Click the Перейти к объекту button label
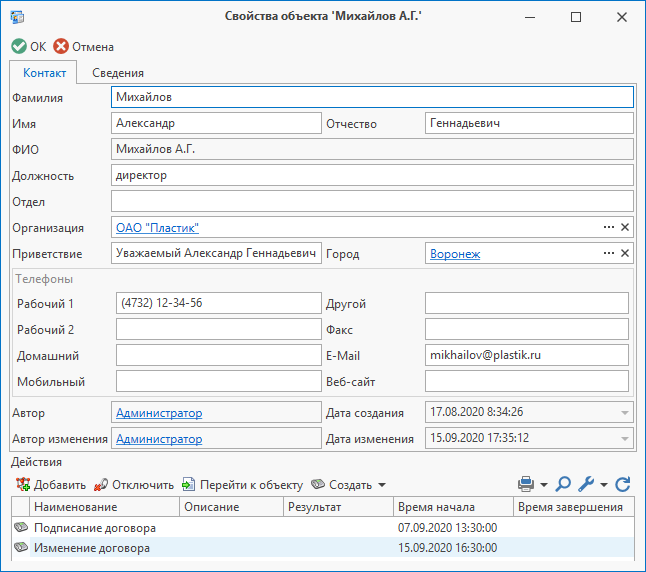Viewport: 646px width, 572px height. [251, 485]
